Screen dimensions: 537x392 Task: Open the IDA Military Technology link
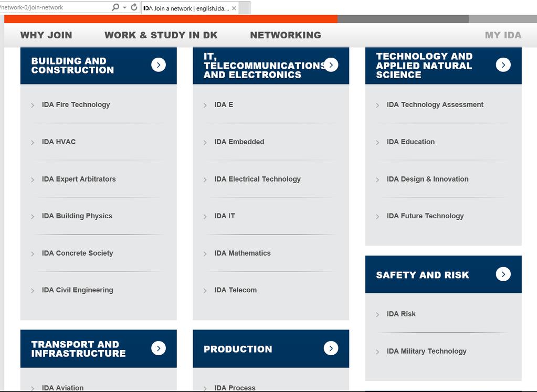click(x=427, y=351)
